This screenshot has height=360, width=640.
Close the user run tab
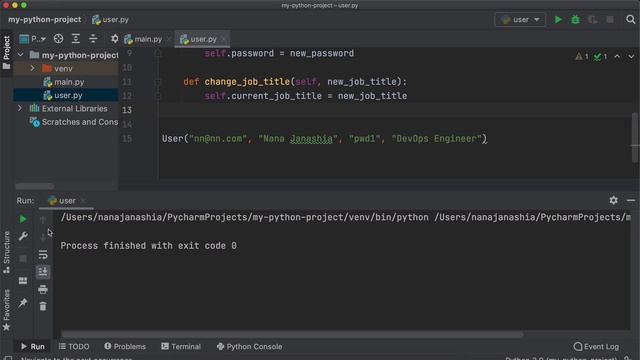click(x=83, y=200)
